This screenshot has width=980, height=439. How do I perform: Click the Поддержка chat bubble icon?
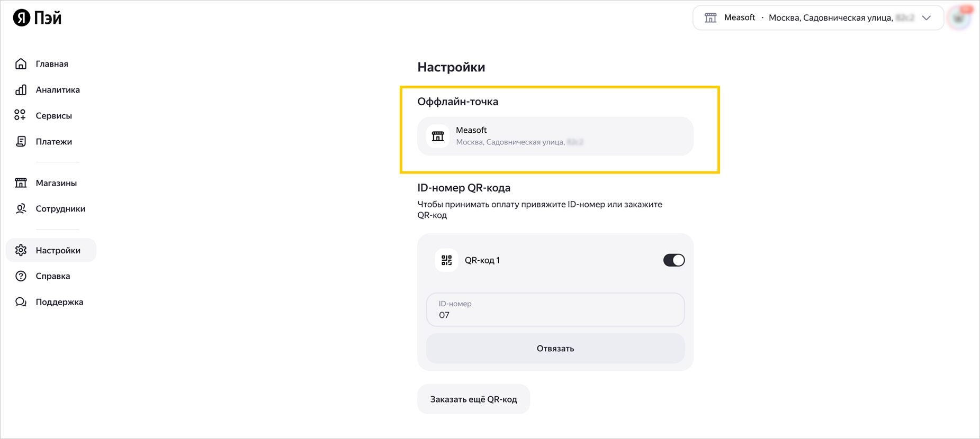(x=21, y=302)
